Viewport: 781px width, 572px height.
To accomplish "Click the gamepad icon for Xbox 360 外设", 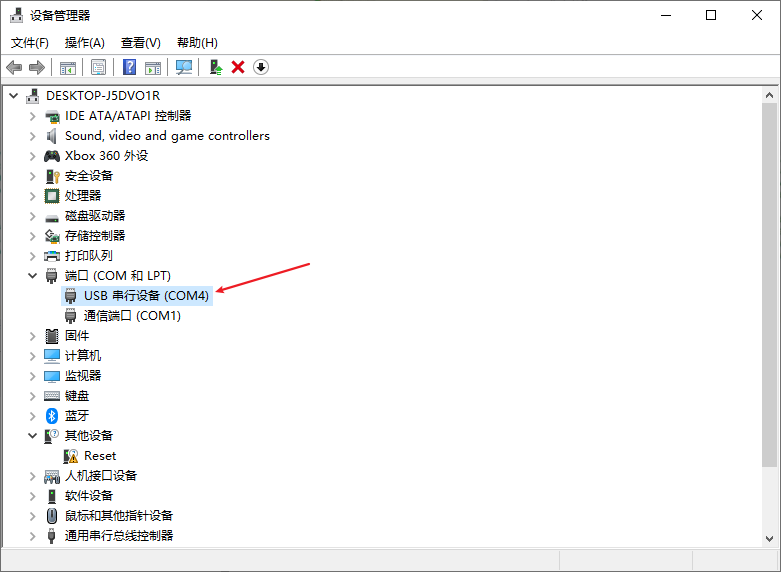I will click(x=52, y=156).
